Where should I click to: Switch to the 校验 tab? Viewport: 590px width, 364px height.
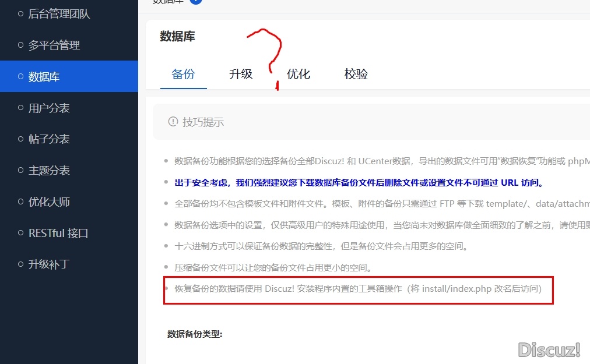pos(355,74)
